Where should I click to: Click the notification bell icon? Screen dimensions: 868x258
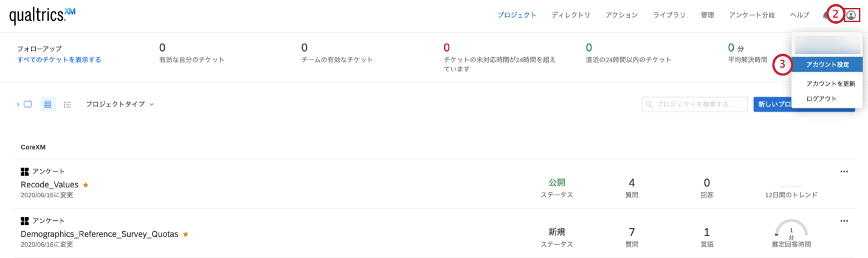[x=825, y=16]
